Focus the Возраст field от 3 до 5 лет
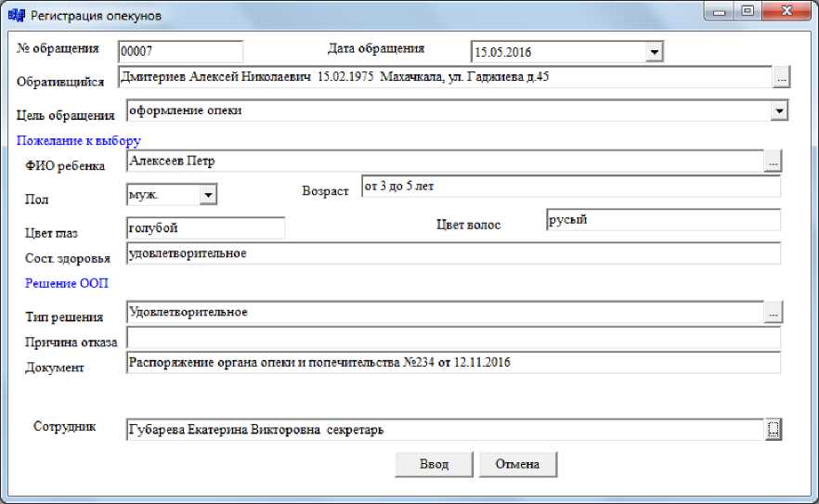819x504 pixels. coord(571,186)
